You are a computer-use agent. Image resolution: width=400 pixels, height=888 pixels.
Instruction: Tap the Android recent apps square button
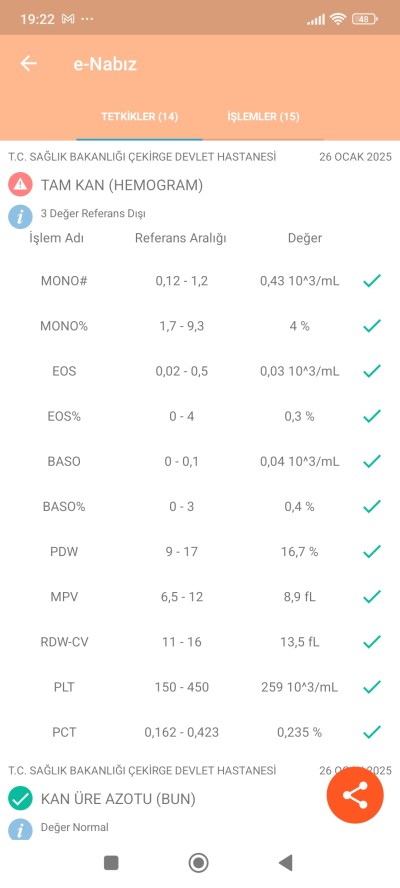click(x=111, y=863)
